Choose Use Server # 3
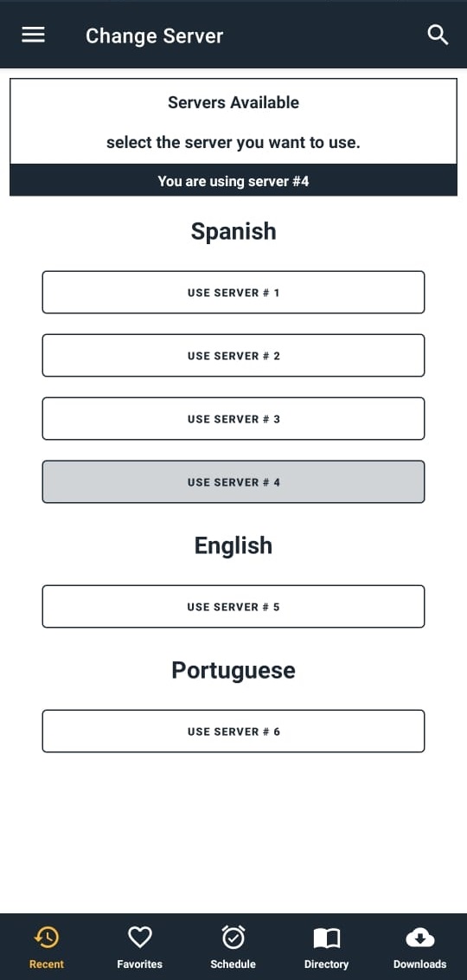The height and width of the screenshot is (980, 467). (233, 418)
